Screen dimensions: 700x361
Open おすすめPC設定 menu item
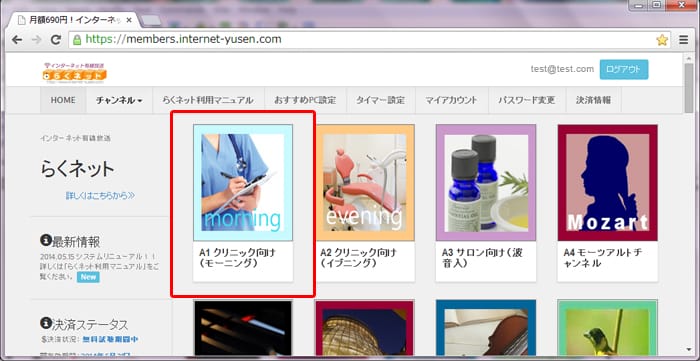[x=305, y=100]
